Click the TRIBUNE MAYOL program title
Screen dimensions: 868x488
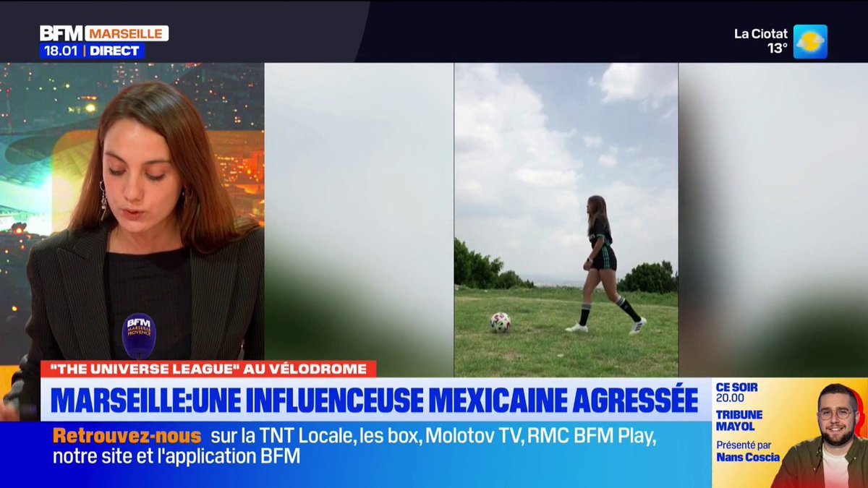[x=739, y=420]
